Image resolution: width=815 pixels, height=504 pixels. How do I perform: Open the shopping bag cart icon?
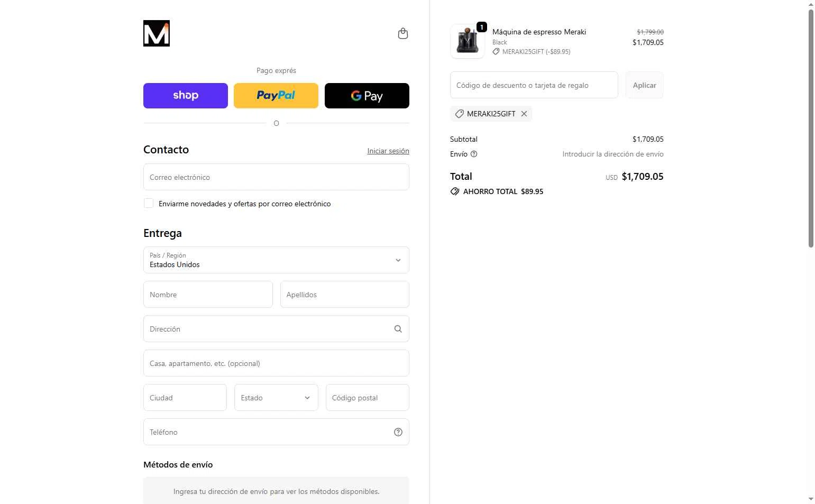tap(403, 33)
